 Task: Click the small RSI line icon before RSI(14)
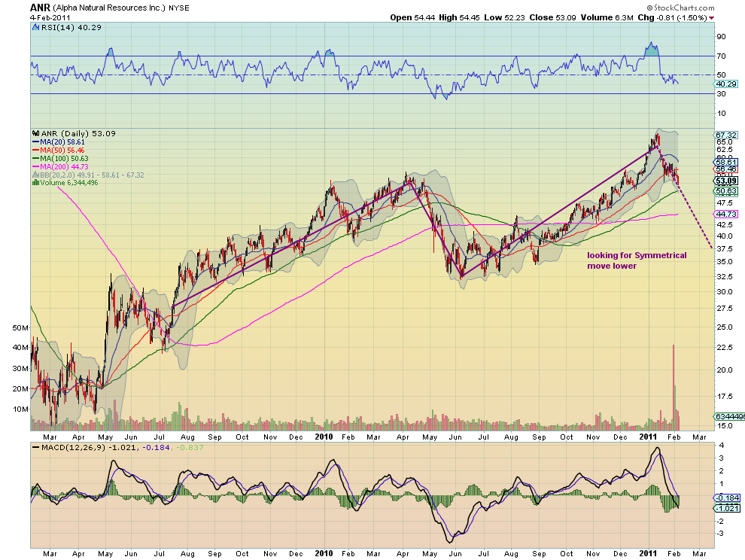[x=35, y=28]
